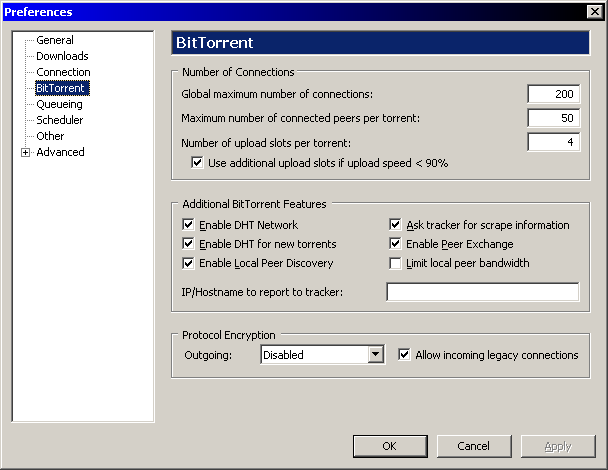Screen dimensions: 608x470
Task: Expand the Advanced node with plus box
Action: point(25,152)
